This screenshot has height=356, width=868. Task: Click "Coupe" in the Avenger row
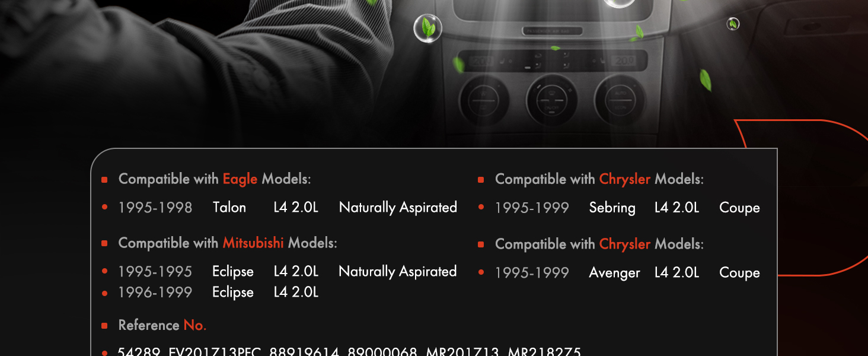739,274
